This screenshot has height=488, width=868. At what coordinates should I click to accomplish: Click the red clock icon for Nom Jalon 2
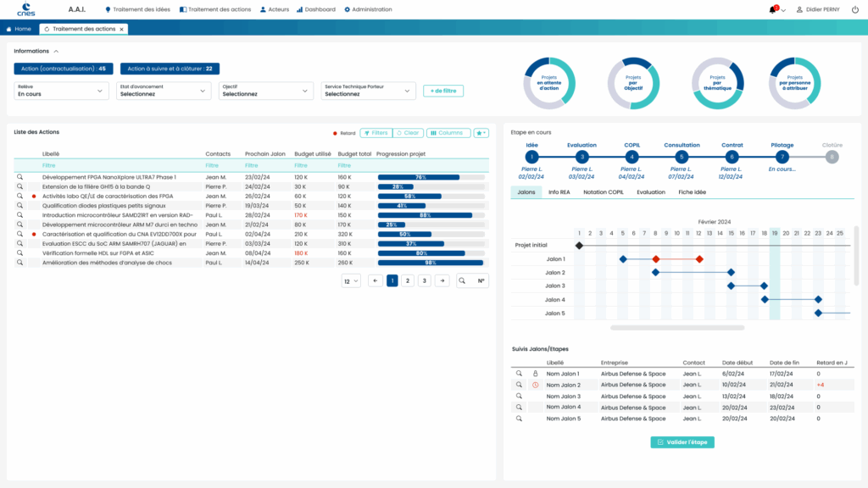(535, 385)
